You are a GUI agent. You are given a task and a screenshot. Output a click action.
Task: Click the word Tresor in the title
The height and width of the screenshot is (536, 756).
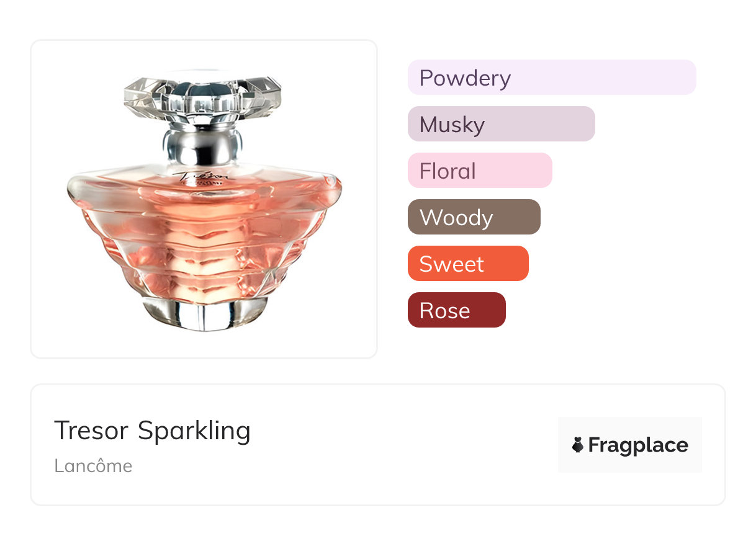tap(91, 430)
